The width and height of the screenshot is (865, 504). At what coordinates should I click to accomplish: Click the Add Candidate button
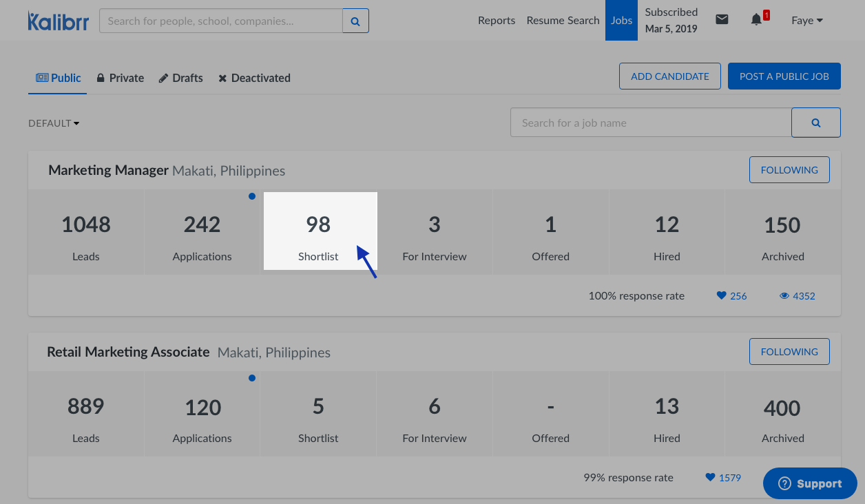coord(669,76)
